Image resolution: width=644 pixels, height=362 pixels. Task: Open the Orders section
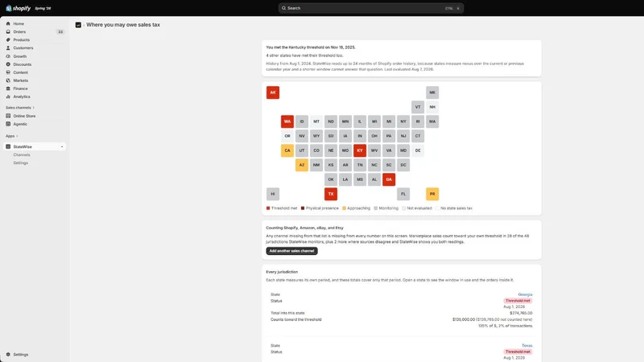tap(19, 31)
